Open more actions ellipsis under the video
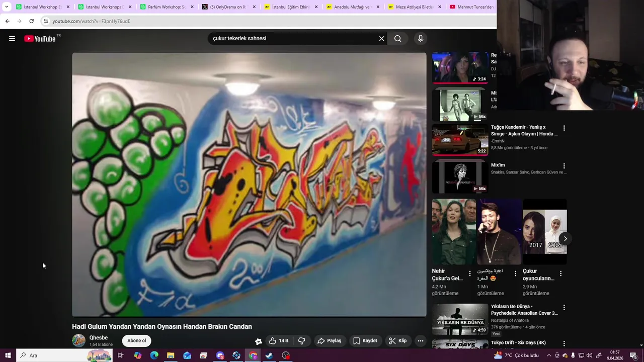 click(x=421, y=341)
